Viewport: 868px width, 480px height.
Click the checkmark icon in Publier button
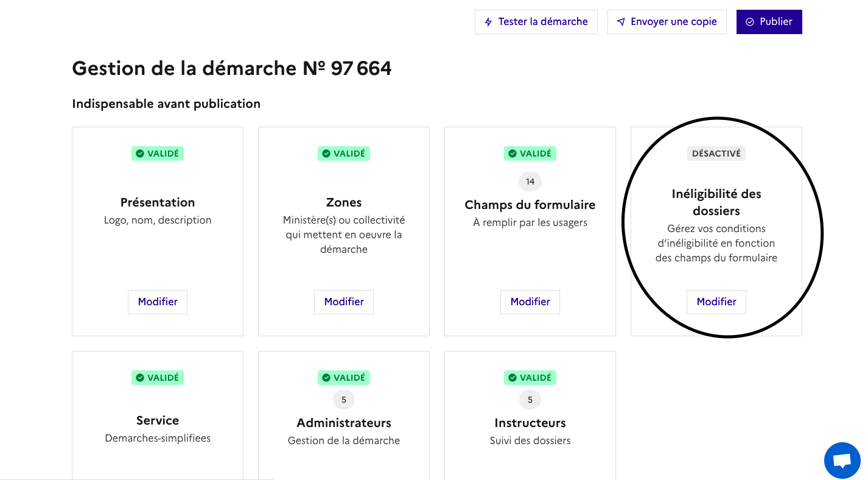750,22
